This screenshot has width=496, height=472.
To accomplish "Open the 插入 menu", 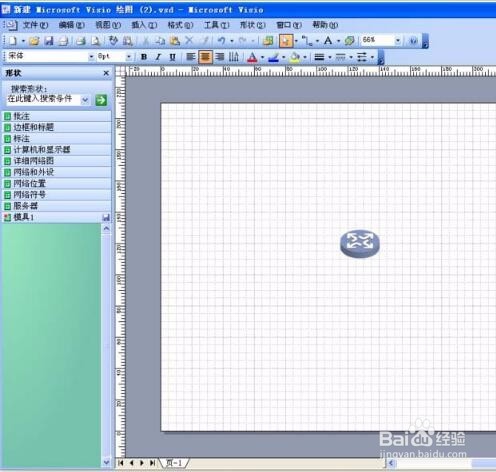I will point(144,25).
